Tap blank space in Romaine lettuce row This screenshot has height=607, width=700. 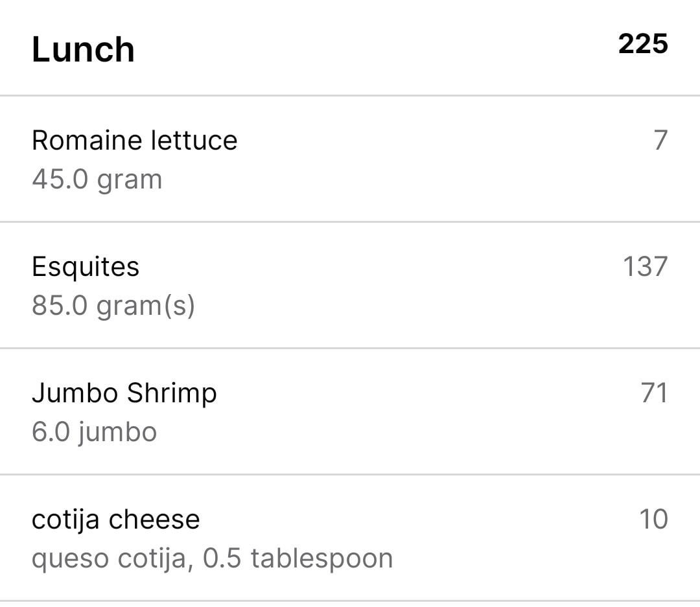click(x=424, y=159)
